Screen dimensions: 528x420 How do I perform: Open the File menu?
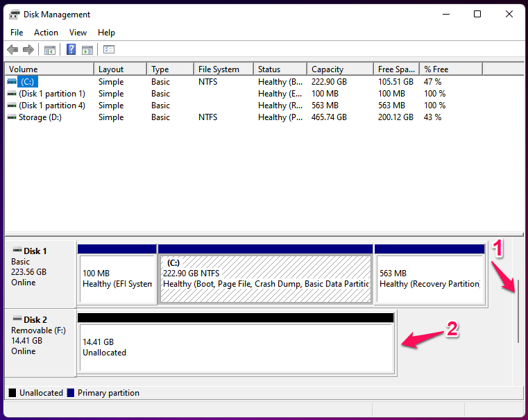pos(17,33)
